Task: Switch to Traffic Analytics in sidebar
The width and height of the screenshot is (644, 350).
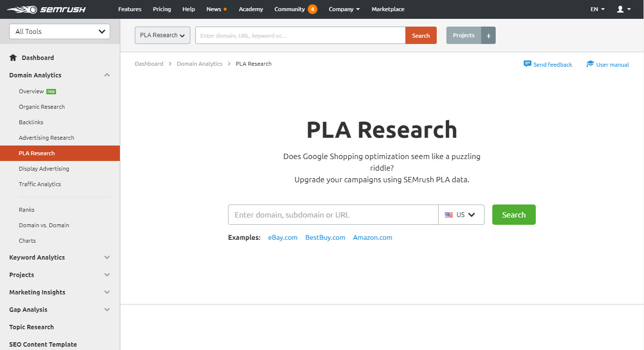Action: click(40, 184)
